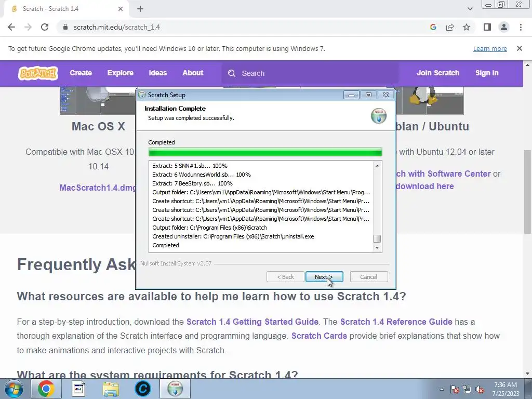This screenshot has width=532, height=399.
Task: Show hidden system tray icons
Action: click(442, 389)
